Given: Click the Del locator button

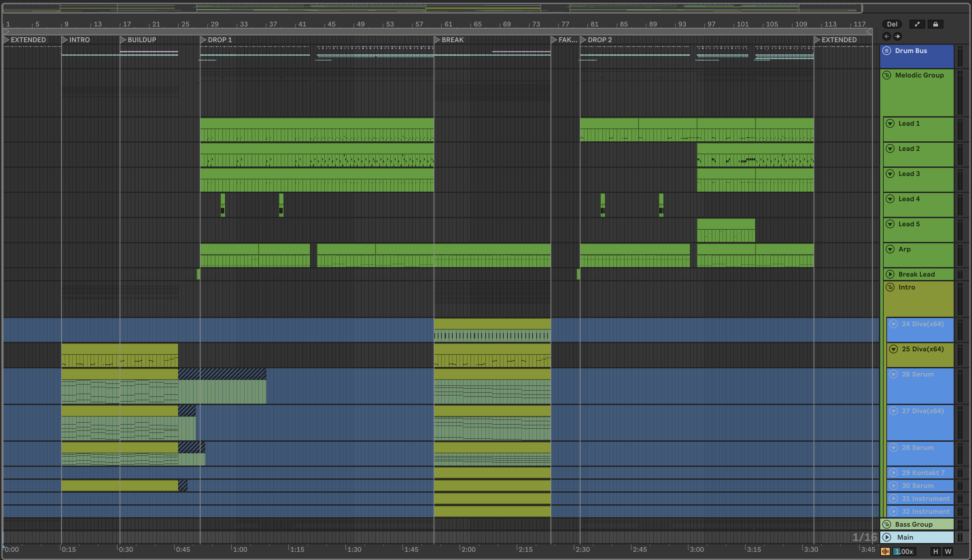Looking at the screenshot, I should (x=891, y=24).
